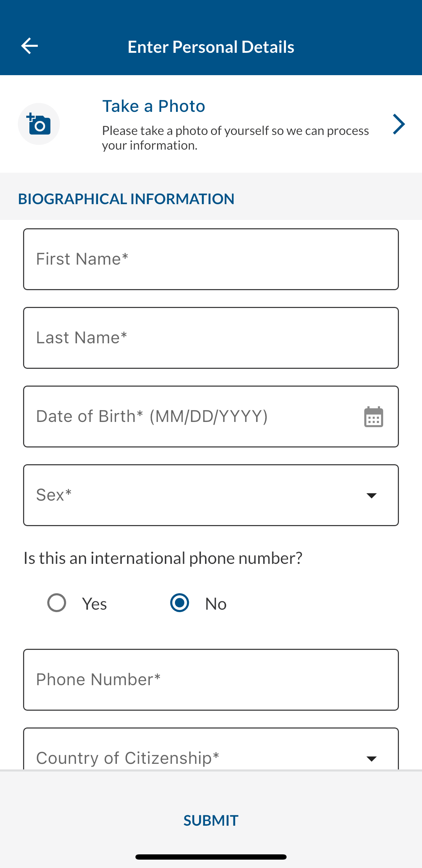422x868 pixels.
Task: Tap the international phone number question text
Action: (x=163, y=558)
